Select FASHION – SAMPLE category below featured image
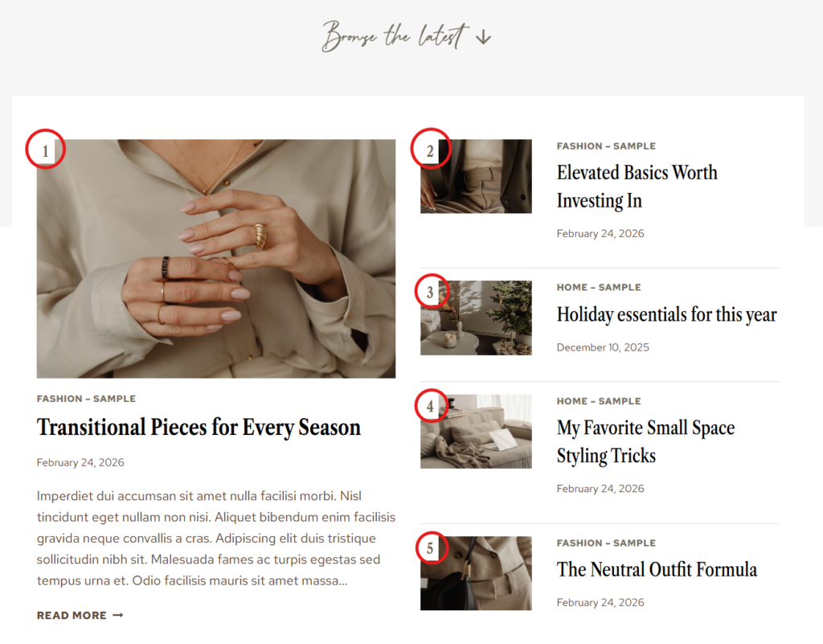The width and height of the screenshot is (823, 644). (x=86, y=399)
